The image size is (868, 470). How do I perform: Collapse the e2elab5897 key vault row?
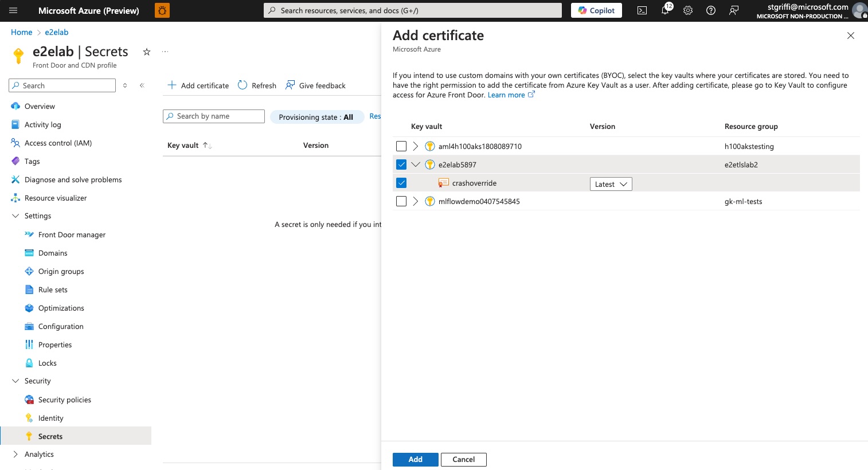(415, 164)
